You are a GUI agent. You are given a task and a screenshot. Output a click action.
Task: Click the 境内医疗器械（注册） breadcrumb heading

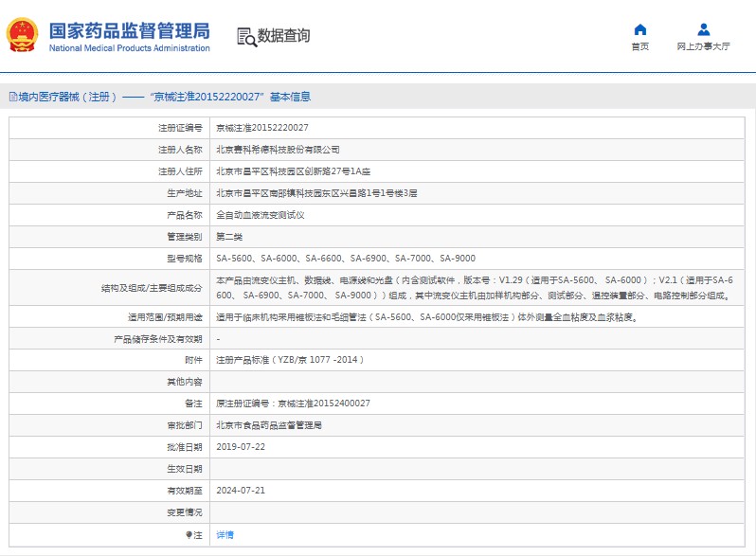tap(67, 97)
